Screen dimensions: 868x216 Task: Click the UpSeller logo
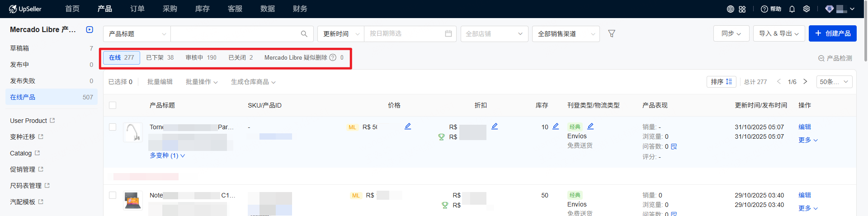25,9
